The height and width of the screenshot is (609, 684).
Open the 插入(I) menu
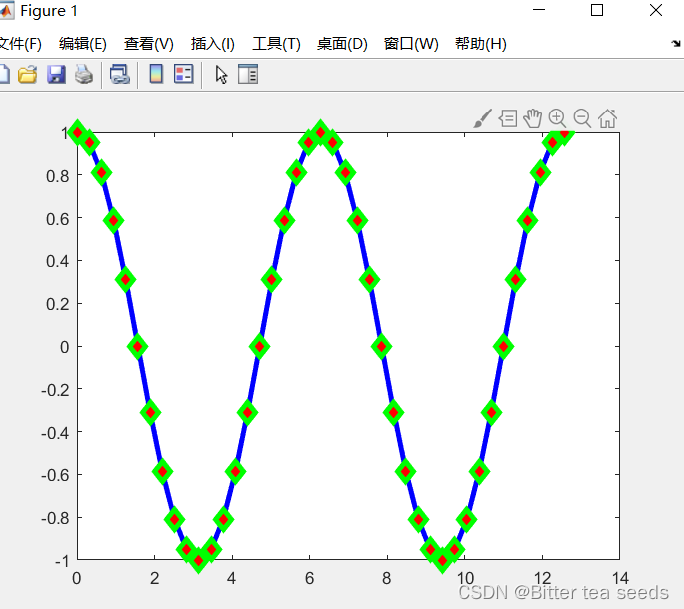(213, 44)
